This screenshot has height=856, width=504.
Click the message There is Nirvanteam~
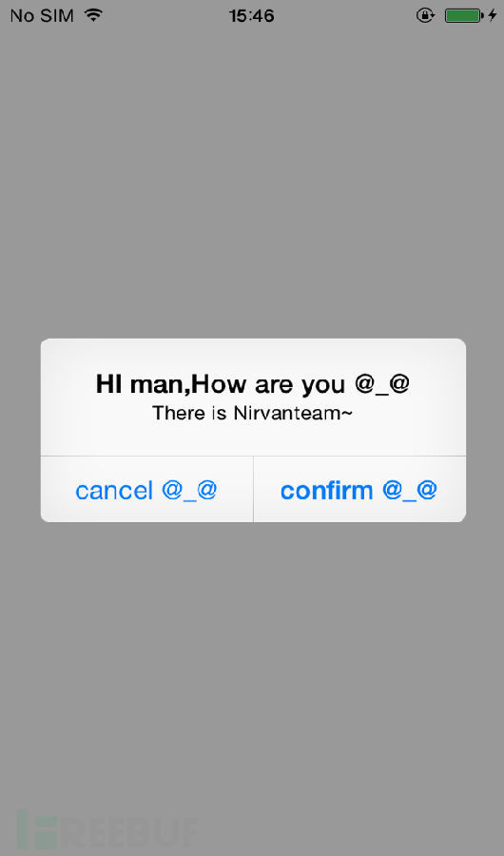(252, 413)
